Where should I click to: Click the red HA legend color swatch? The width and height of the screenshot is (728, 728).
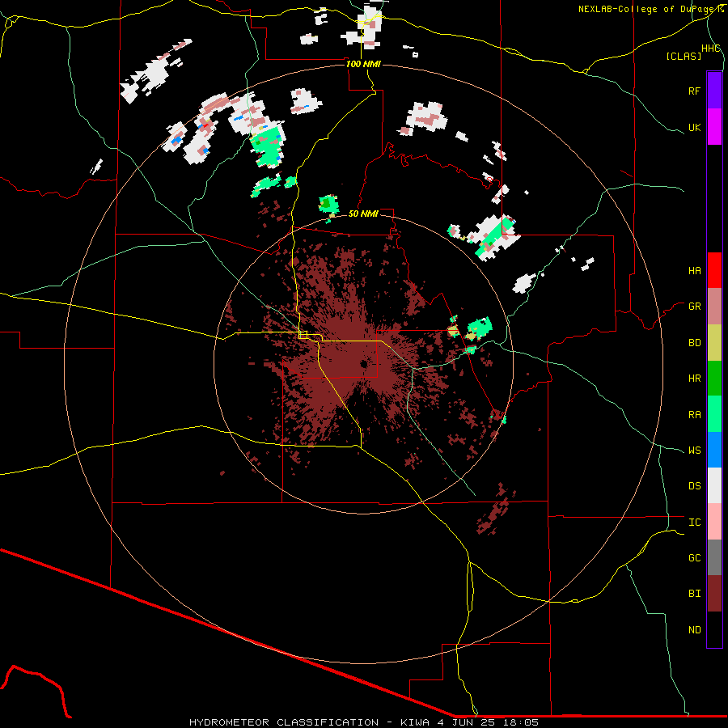click(714, 270)
